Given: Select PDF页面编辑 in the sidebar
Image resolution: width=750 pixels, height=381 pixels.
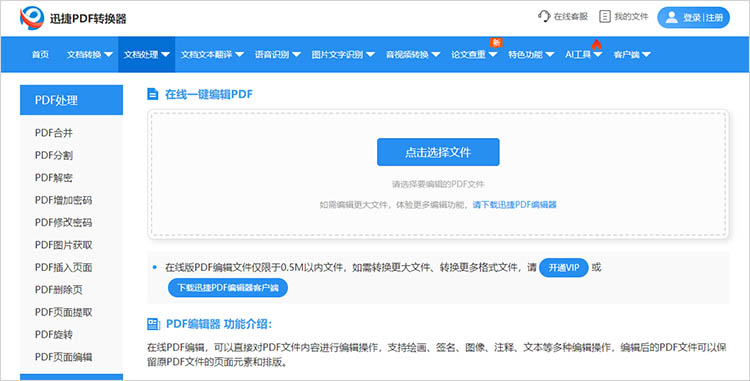Looking at the screenshot, I should pyautogui.click(x=63, y=357).
